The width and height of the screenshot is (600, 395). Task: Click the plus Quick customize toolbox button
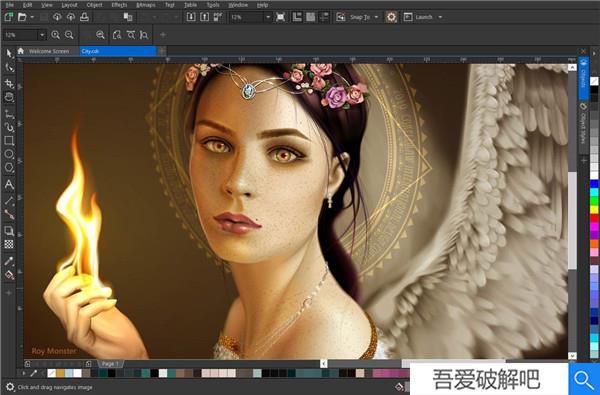(x=9, y=293)
